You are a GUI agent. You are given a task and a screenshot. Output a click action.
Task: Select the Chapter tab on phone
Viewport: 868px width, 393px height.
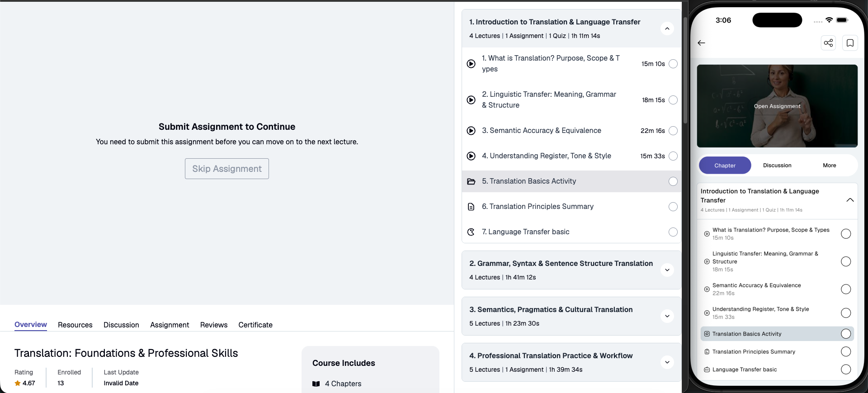coord(725,166)
